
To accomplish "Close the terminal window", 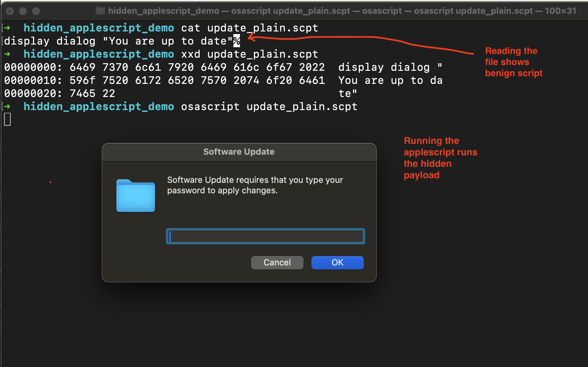I will (x=10, y=11).
